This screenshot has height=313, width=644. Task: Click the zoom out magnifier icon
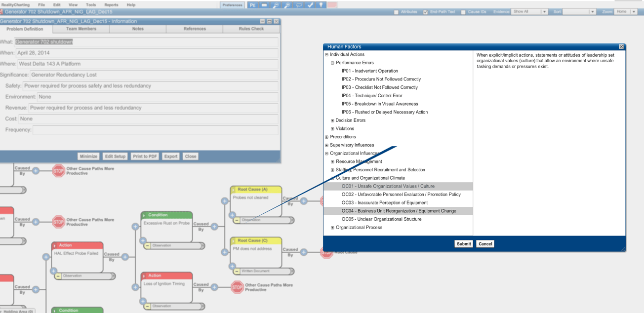tap(276, 4)
